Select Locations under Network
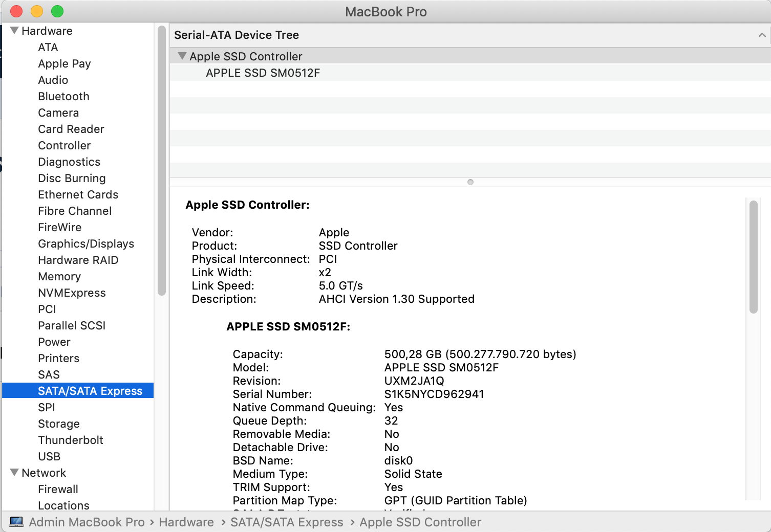 (64, 505)
